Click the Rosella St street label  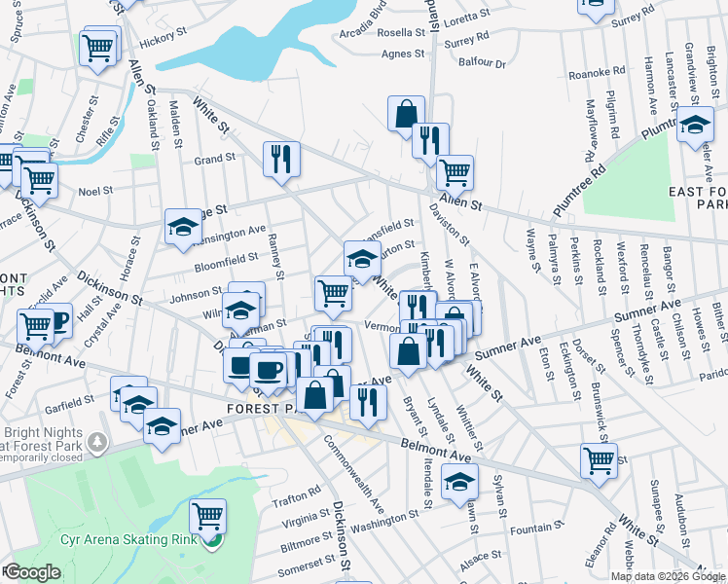[x=401, y=32]
